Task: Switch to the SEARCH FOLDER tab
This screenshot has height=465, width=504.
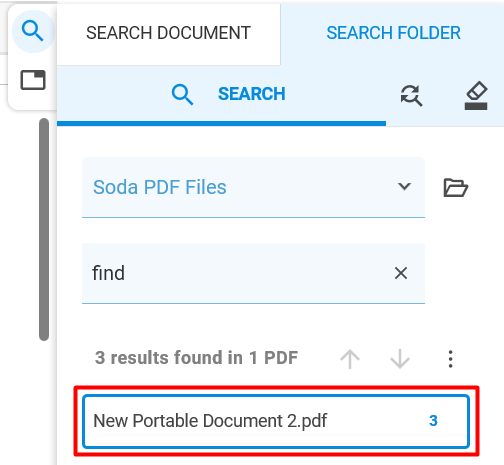Action: [x=393, y=33]
